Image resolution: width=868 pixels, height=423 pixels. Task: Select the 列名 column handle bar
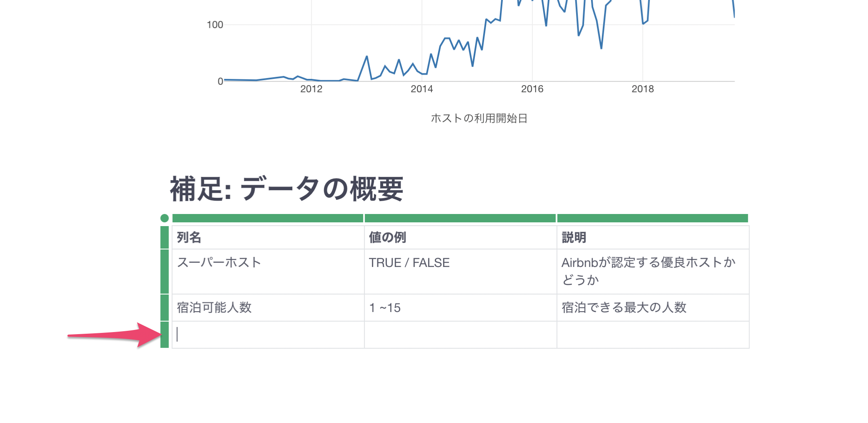(x=268, y=218)
